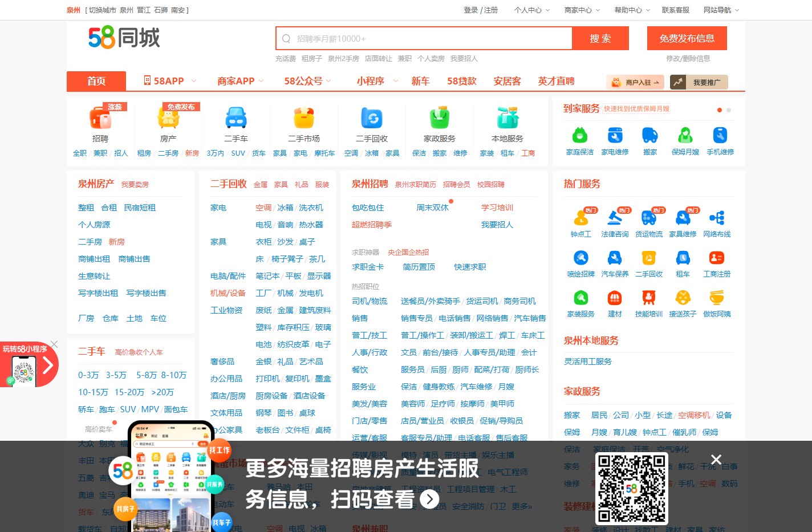Click the 商户入驻 button
The image size is (812, 532).
pos(636,82)
